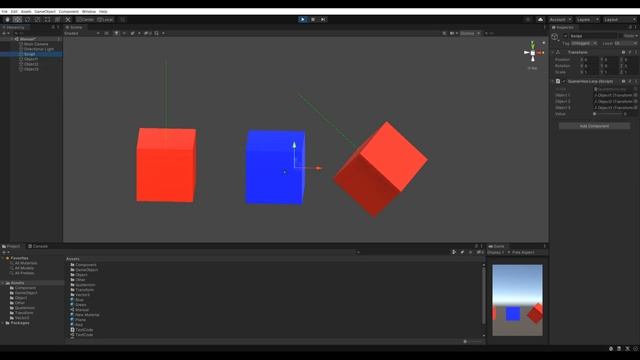Toggle the GameObject active checkbox in Inspector

click(x=565, y=36)
